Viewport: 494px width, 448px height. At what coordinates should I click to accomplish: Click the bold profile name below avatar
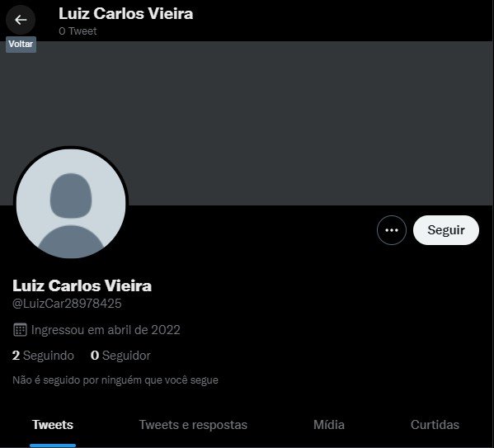click(x=82, y=285)
